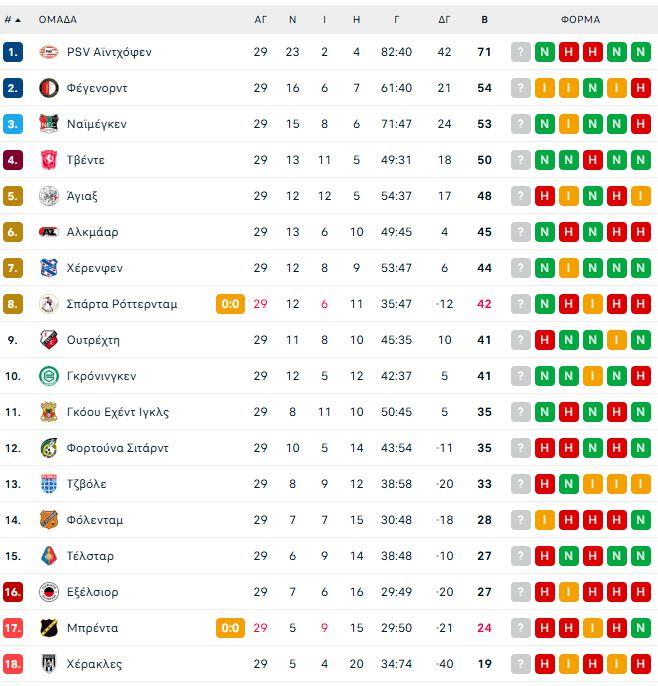658x686 pixels.
Task: Click the Χέρακλες club crest
Action: 48,664
